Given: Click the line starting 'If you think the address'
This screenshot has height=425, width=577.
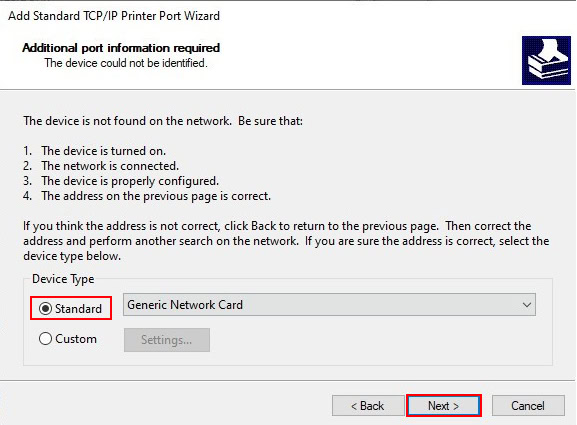Looking at the screenshot, I should pyautogui.click(x=277, y=226).
